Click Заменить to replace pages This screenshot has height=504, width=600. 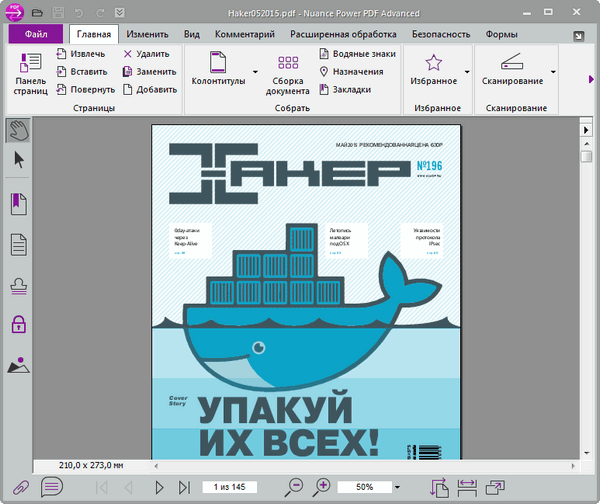tap(150, 72)
